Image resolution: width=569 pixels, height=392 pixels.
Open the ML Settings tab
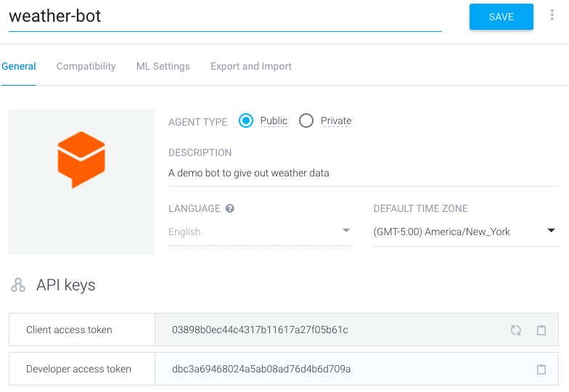[163, 67]
